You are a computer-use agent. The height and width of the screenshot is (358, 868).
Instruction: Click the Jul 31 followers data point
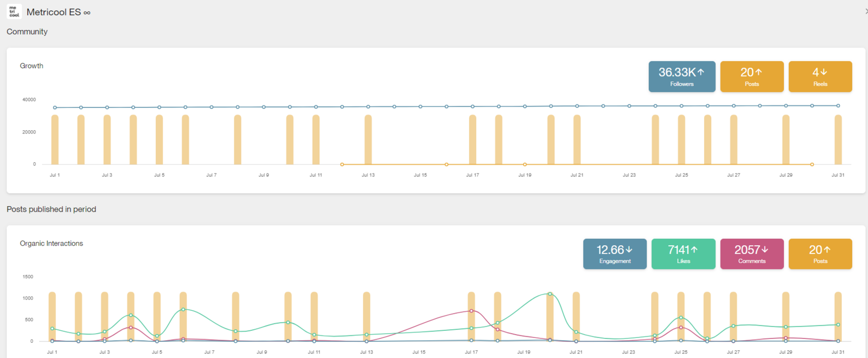click(838, 106)
